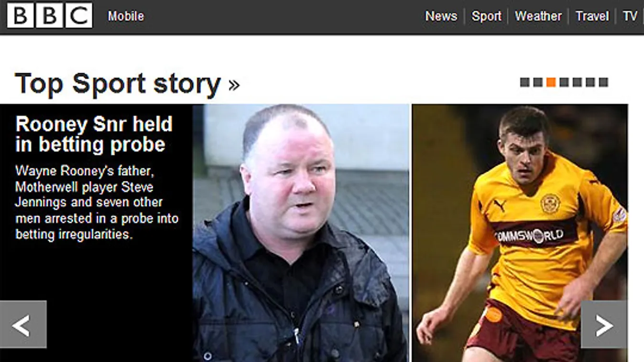The height and width of the screenshot is (362, 644).
Task: Click the BBC logo
Action: coord(49,16)
